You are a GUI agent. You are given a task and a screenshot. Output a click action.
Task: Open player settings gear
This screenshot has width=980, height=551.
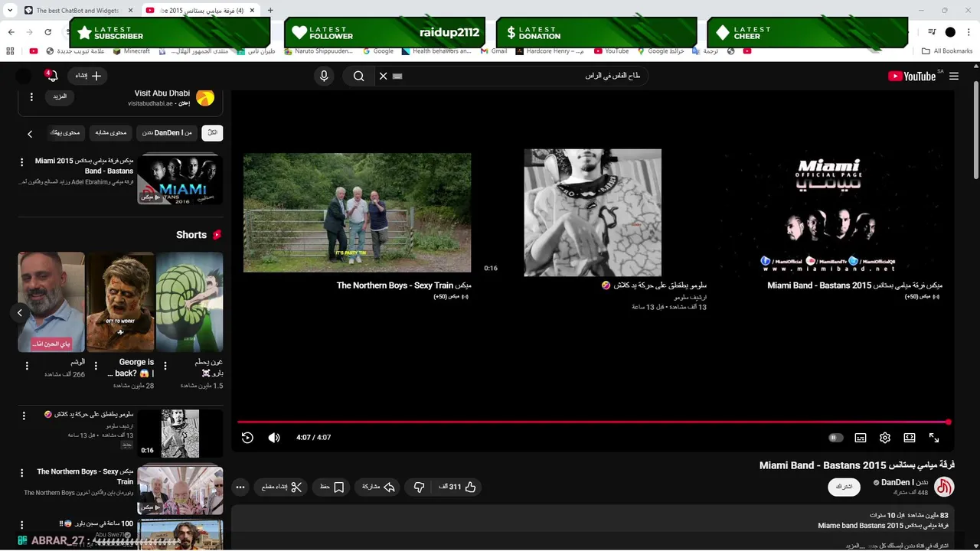pos(885,438)
